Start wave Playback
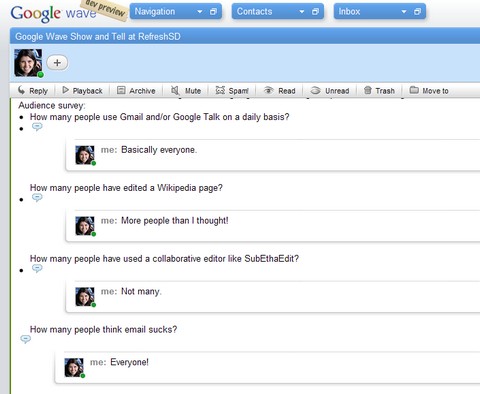Image resolution: width=480 pixels, height=394 pixels. (x=82, y=90)
